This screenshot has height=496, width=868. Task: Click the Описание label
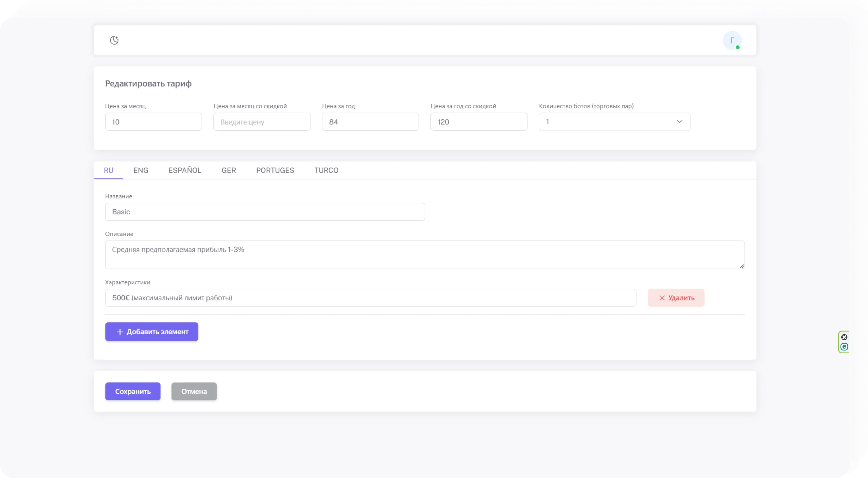click(x=119, y=234)
